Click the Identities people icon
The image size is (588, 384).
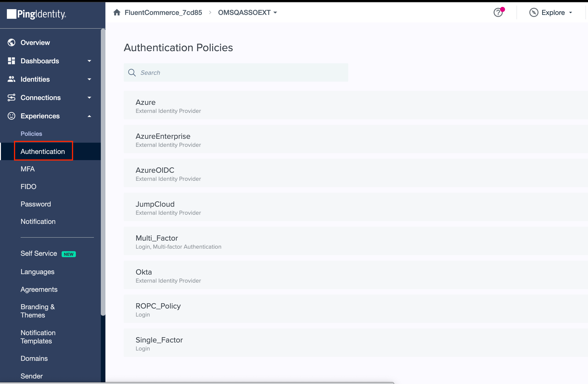11,79
